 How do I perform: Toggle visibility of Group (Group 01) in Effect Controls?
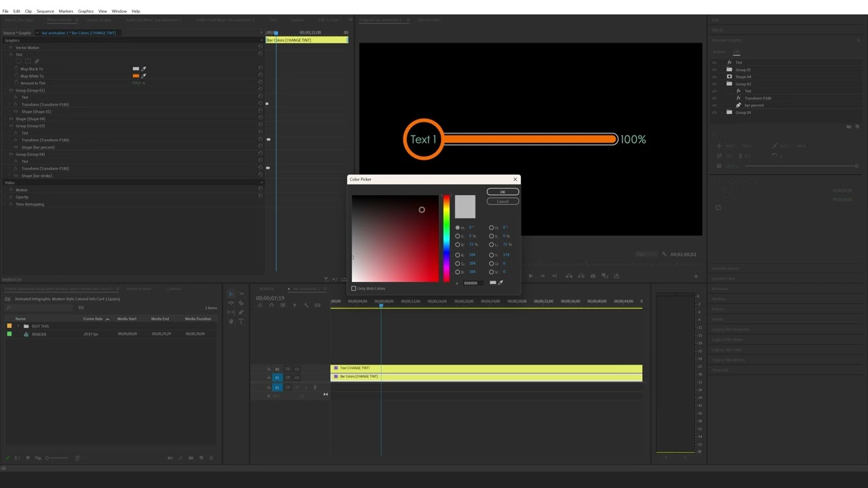pos(11,90)
